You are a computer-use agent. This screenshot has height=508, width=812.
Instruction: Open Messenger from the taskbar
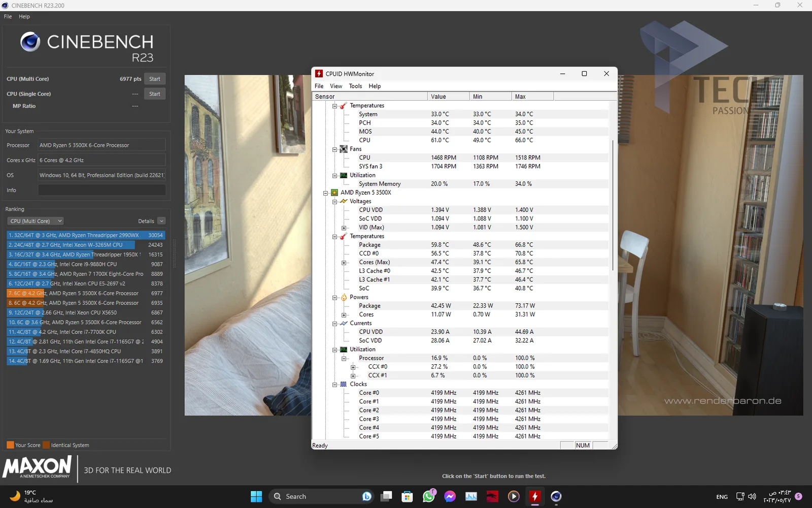450,496
